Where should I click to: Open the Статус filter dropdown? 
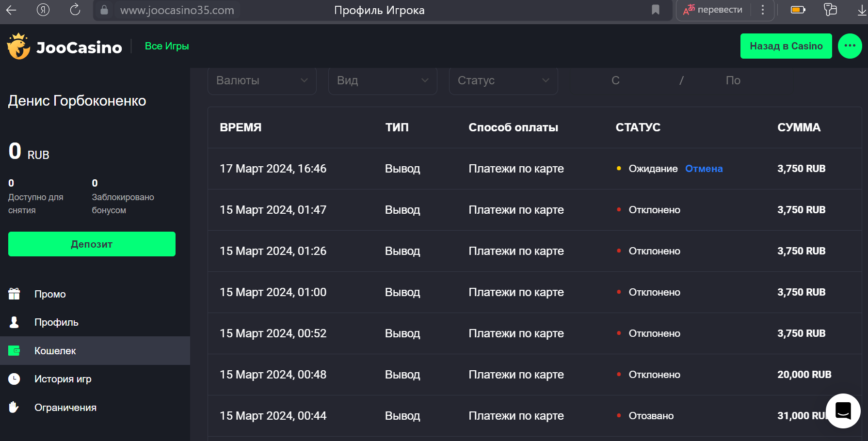503,80
